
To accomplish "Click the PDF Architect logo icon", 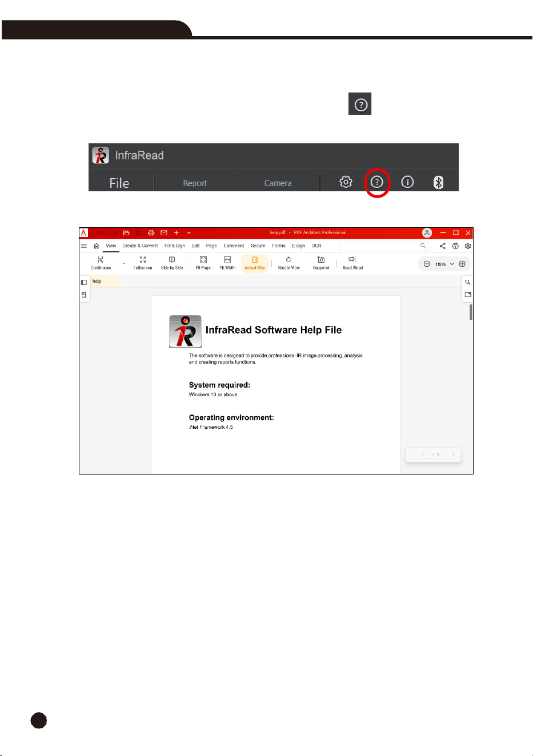I will [83, 232].
